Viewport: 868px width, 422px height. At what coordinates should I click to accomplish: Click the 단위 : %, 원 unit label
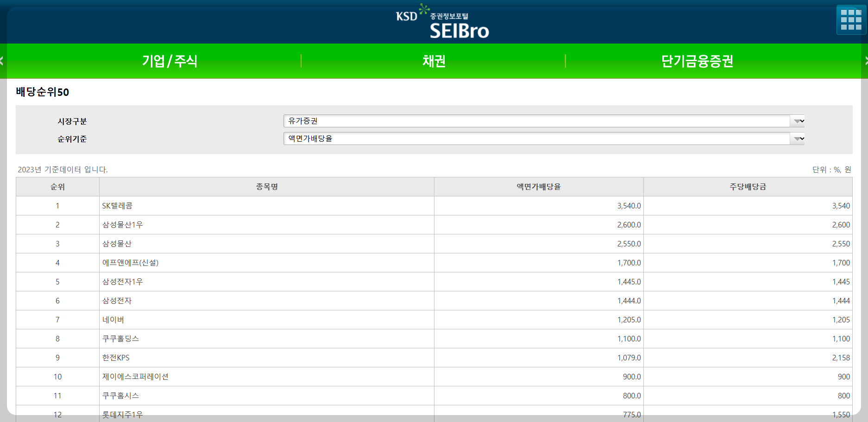point(832,170)
